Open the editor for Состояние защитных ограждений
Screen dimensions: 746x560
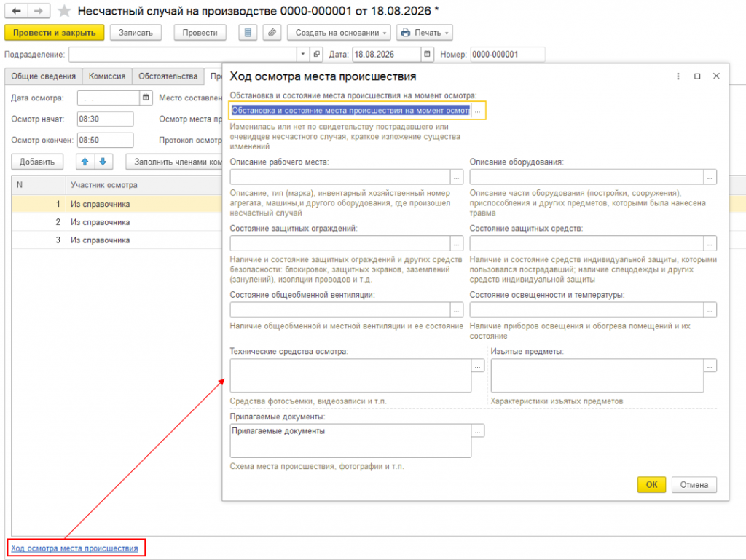click(x=457, y=243)
